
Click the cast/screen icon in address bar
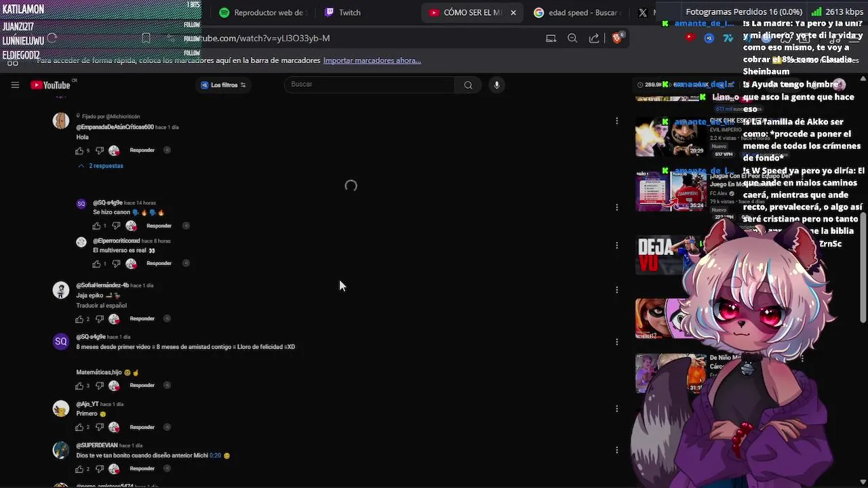(x=551, y=39)
